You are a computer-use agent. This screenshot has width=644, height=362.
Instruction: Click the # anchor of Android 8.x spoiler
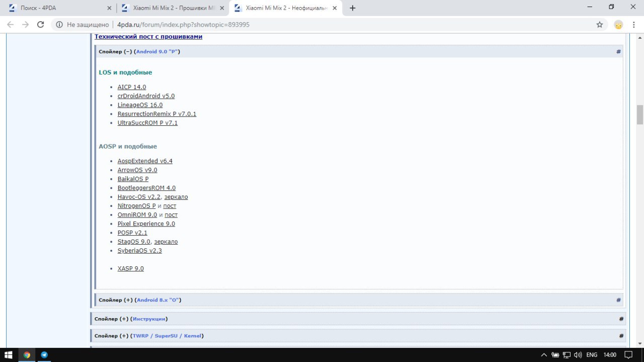tap(618, 300)
